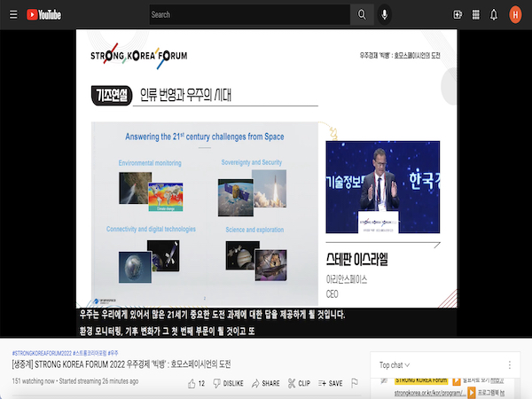Open the strongkorea.or.kr program link in chat

428,393
